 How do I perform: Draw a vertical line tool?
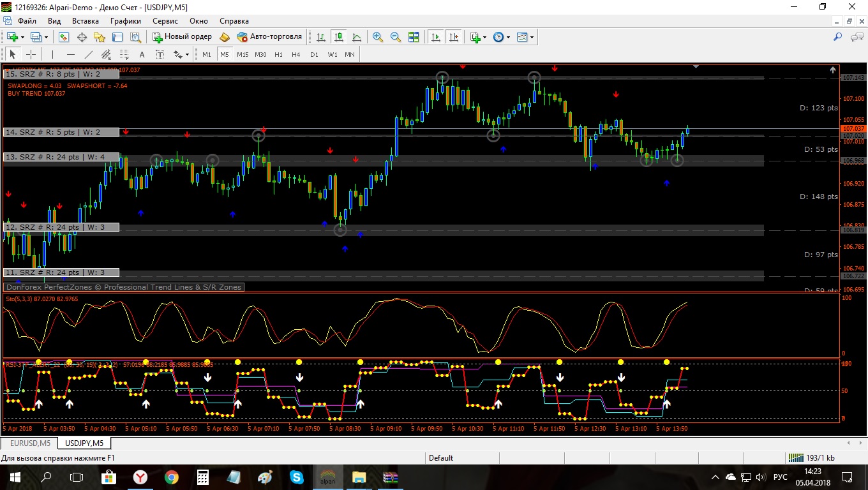click(52, 54)
